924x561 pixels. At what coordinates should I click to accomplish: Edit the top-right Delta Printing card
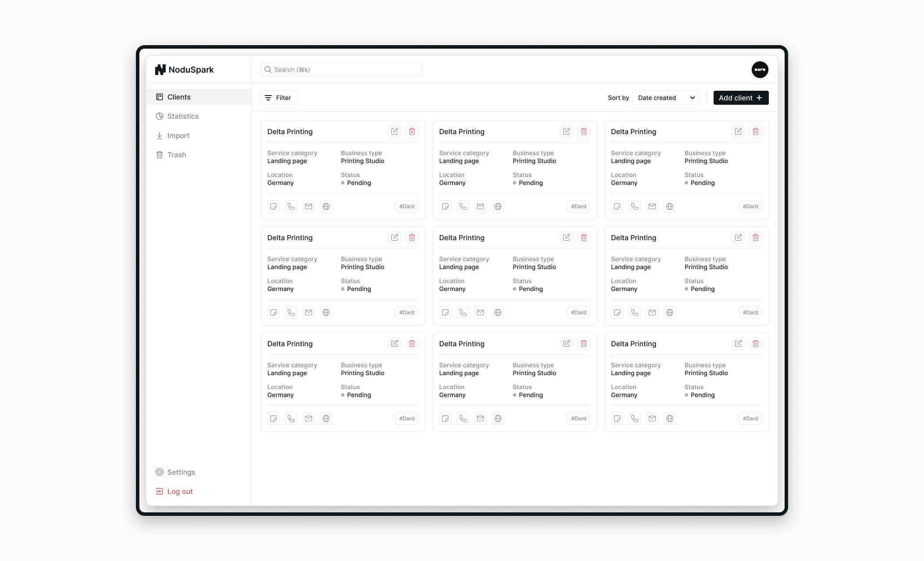click(738, 131)
